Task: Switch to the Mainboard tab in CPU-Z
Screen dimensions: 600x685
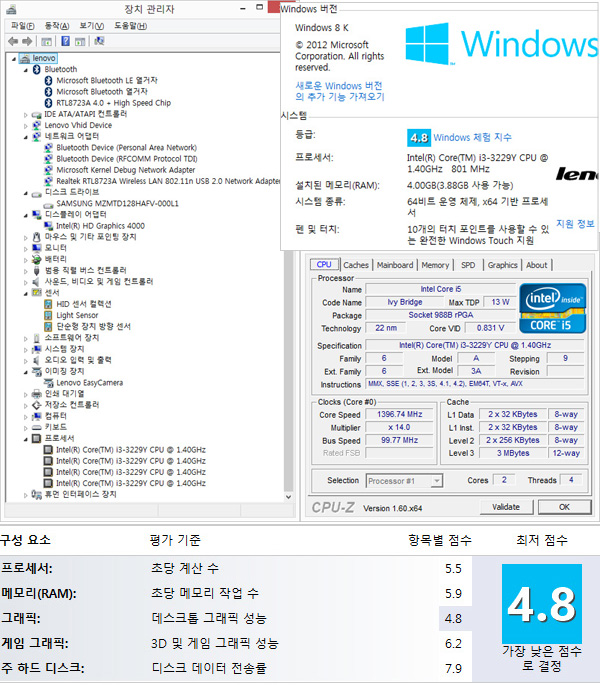Action: (x=395, y=265)
